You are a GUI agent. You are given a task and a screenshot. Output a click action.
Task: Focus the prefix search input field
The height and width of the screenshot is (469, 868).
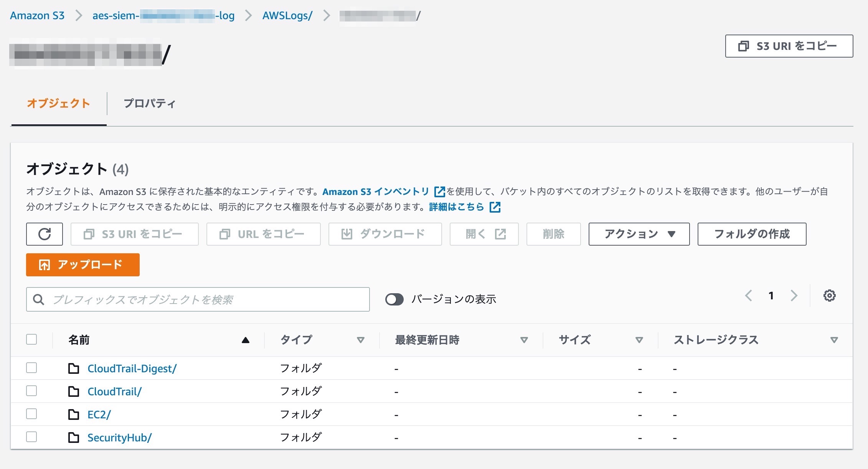[198, 299]
